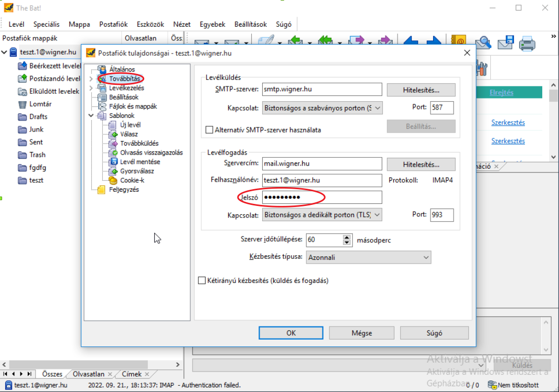This screenshot has height=392, width=559.
Task: Collapse the teszt.1@wigner.hu account folder tree
Action: pyautogui.click(x=4, y=52)
